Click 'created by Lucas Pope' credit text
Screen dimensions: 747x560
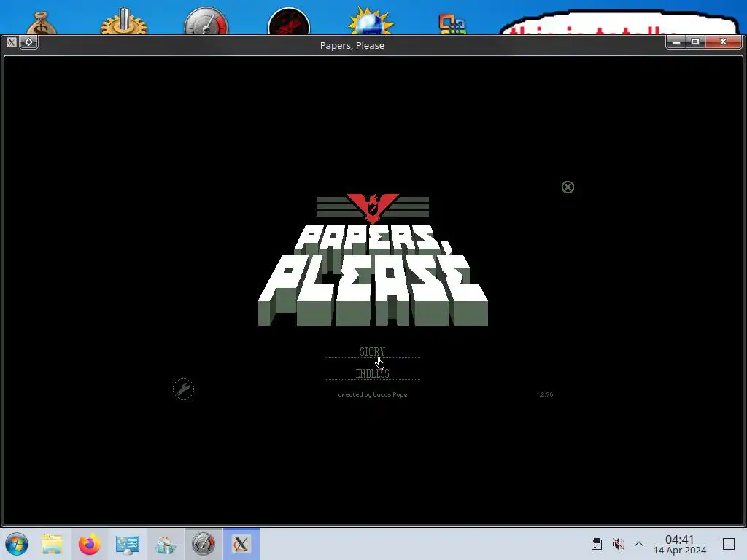373,394
